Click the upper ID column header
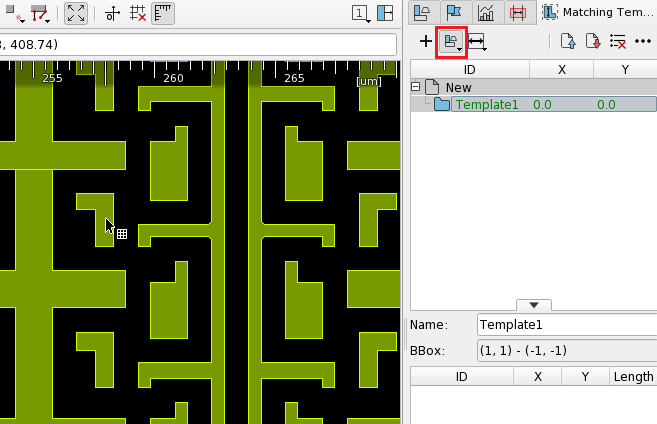Screen dimensions: 657x424 pos(470,70)
